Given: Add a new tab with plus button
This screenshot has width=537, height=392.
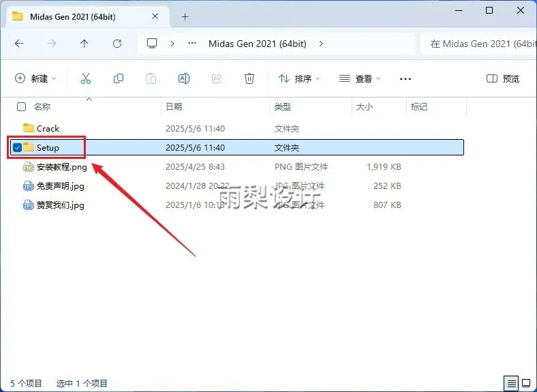Looking at the screenshot, I should click(185, 16).
